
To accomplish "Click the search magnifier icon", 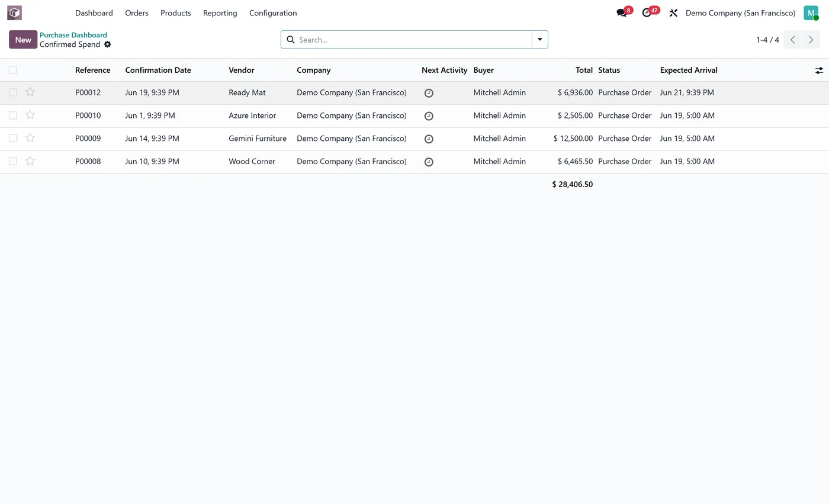I will click(x=291, y=40).
